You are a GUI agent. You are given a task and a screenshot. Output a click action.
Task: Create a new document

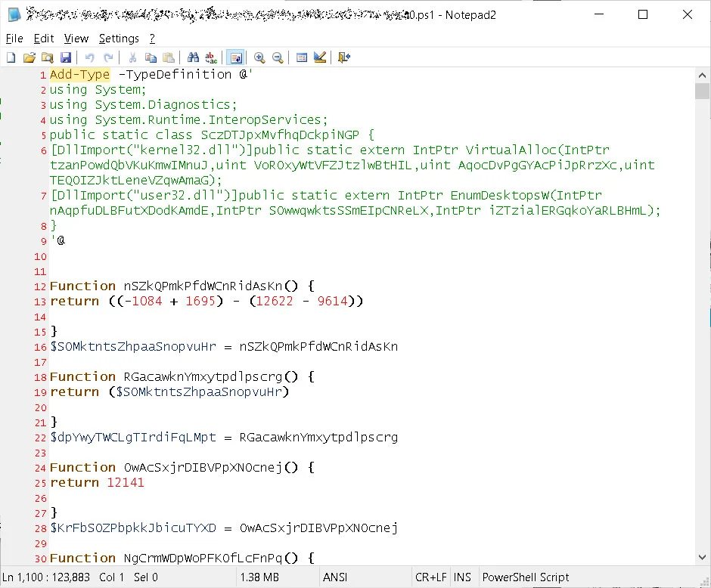pyautogui.click(x=11, y=57)
